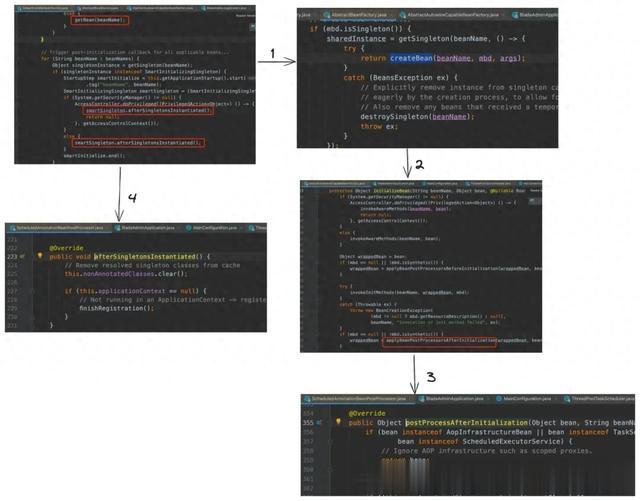640x501 pixels.
Task: Click the smartInitialize.end() call
Action: (x=94, y=156)
